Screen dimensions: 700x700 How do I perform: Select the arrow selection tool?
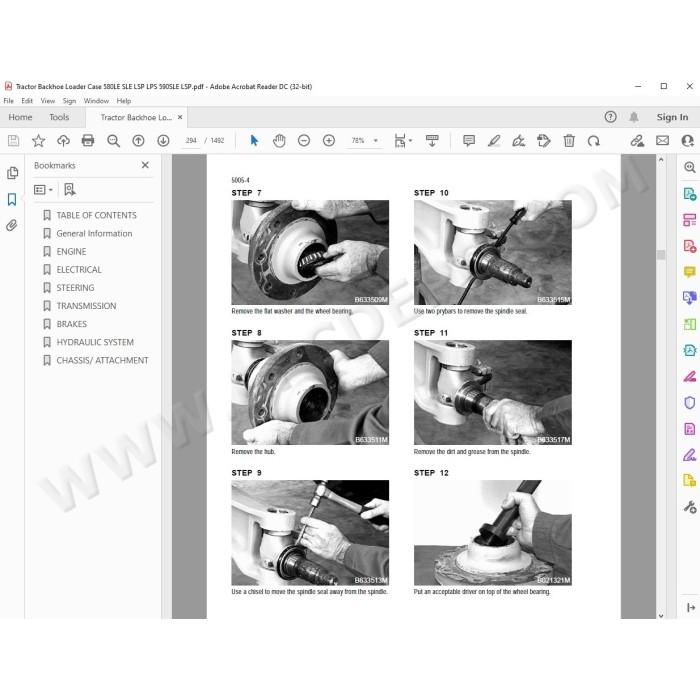254,141
